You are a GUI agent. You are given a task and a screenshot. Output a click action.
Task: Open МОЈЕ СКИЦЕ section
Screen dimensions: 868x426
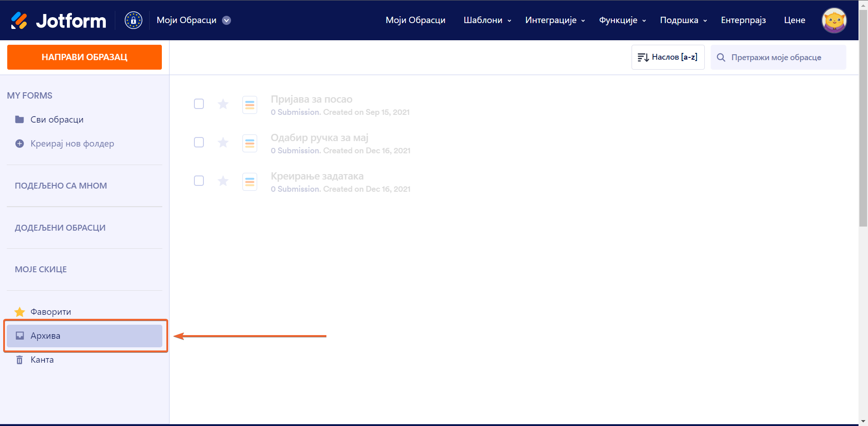click(x=41, y=269)
